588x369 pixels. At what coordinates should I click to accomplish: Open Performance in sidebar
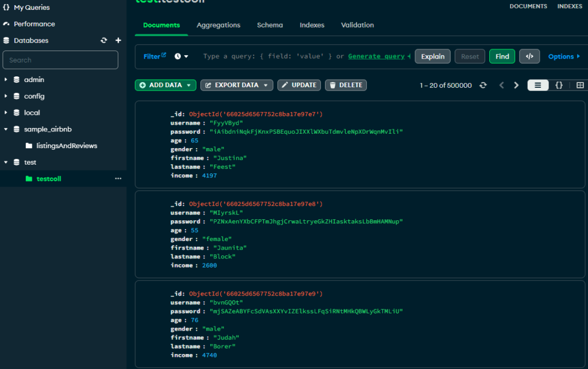pyautogui.click(x=34, y=24)
